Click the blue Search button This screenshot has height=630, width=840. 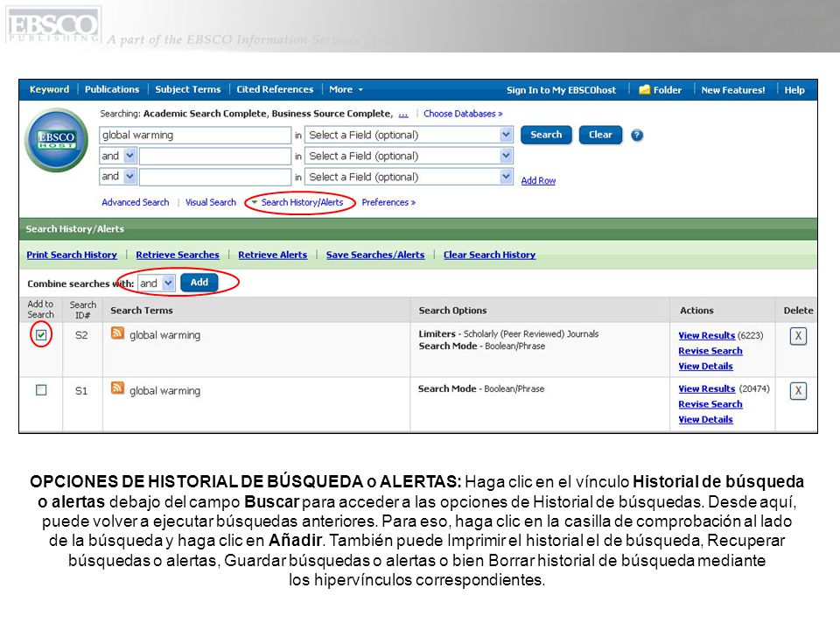(546, 135)
